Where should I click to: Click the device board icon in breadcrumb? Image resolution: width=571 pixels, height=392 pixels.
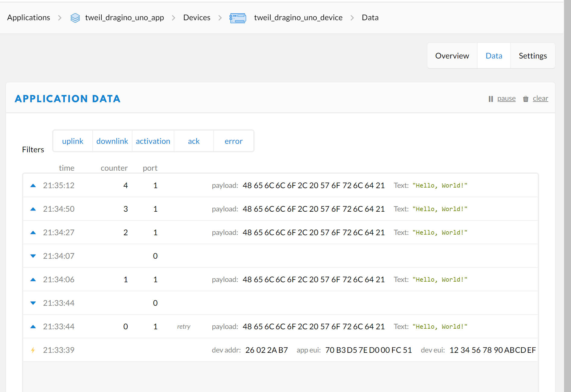[x=238, y=18]
